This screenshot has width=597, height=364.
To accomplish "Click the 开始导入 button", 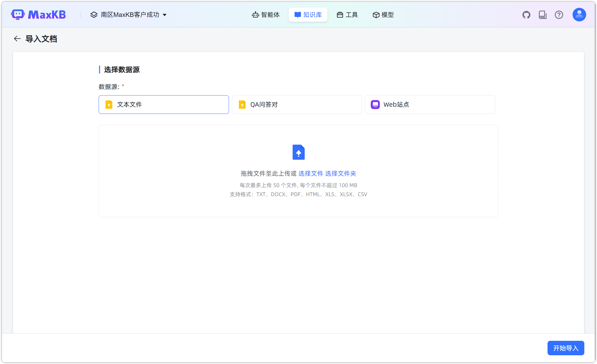I will (566, 348).
